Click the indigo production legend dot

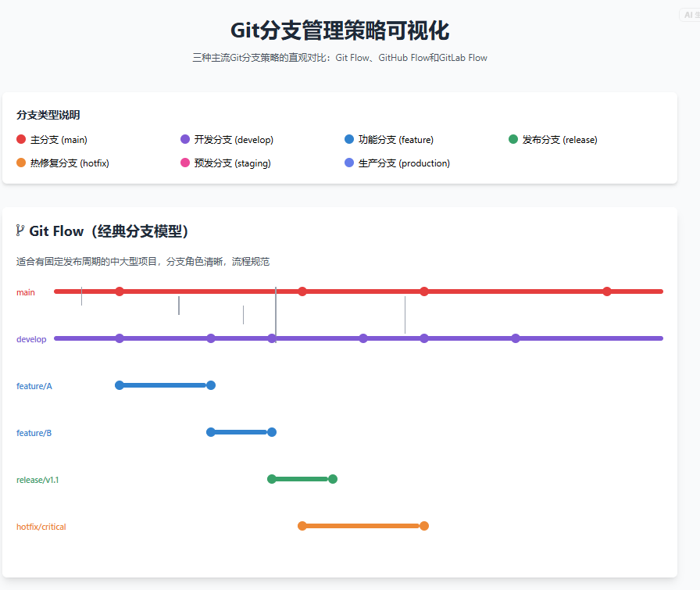click(x=349, y=163)
